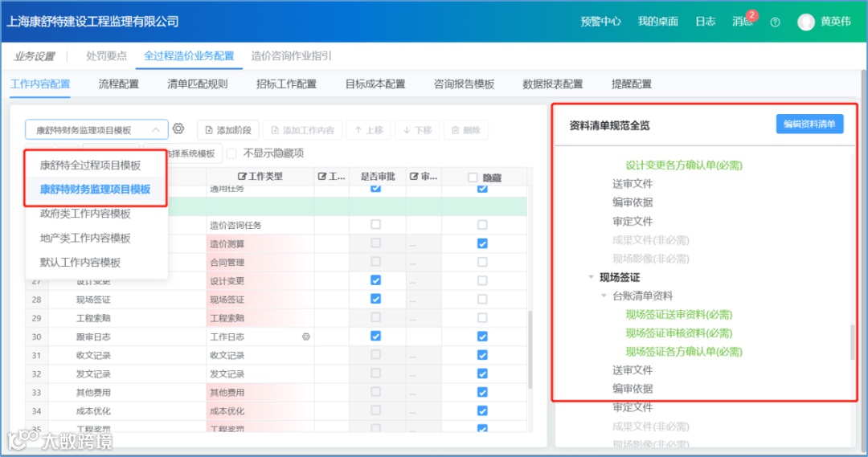Image resolution: width=868 pixels, height=457 pixels.
Task: Select 设计变更各方确认单(必需) in the tree
Action: click(x=684, y=165)
